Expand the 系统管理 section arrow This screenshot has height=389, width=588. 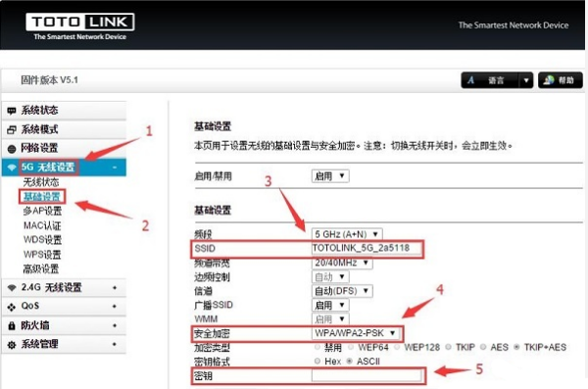click(x=115, y=344)
